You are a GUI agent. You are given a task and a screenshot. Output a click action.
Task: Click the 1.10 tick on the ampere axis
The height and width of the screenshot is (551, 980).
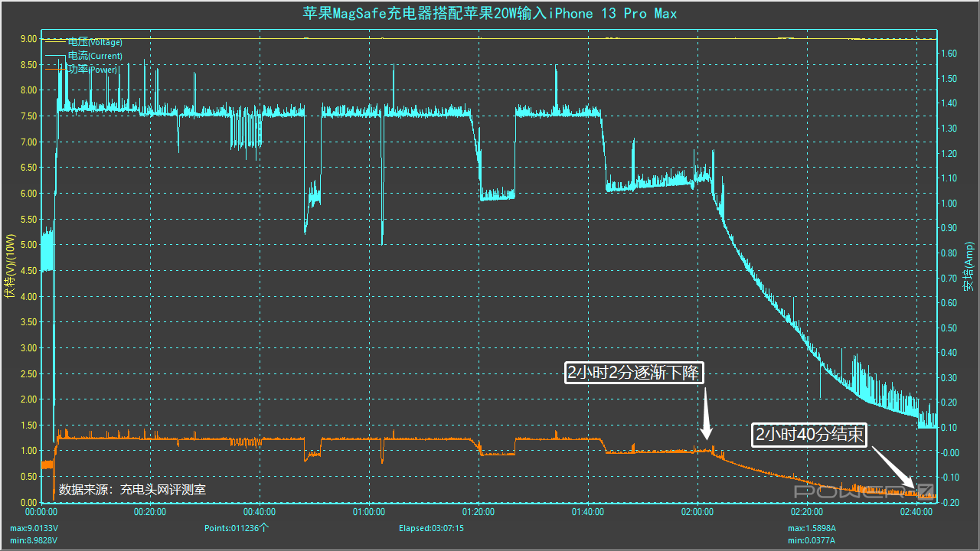pos(949,178)
